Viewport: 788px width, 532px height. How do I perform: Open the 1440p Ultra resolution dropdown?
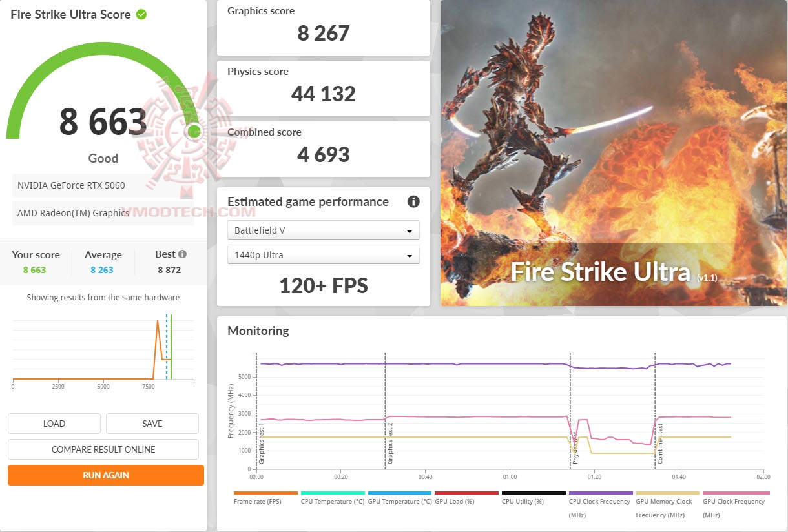click(324, 255)
